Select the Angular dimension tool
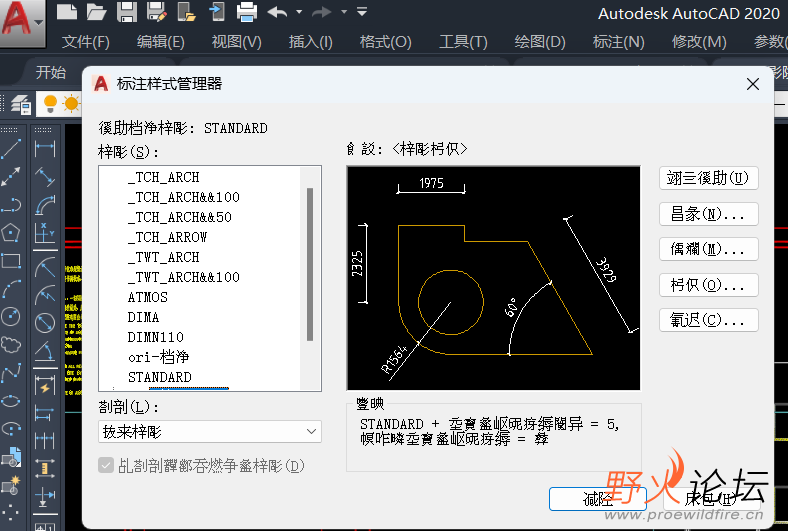The image size is (788, 531). (x=45, y=351)
